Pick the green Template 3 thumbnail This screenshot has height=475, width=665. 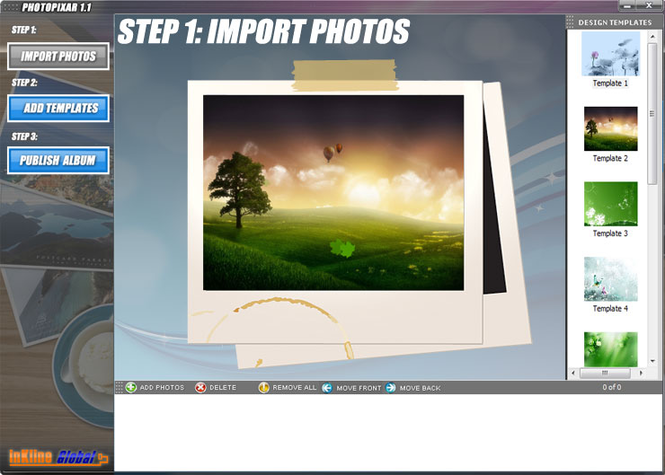(x=610, y=204)
